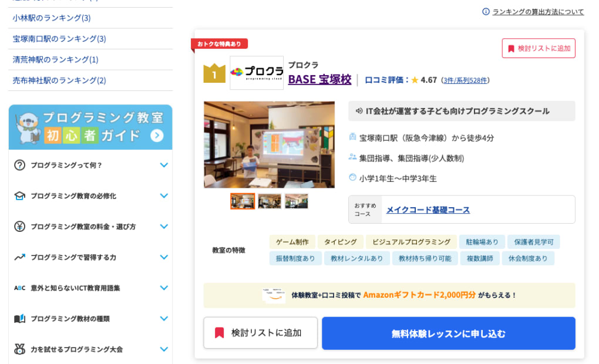The image size is (599, 364).
Task: Click the 無料体験レッスンに申し込む button
Action: coord(448,333)
